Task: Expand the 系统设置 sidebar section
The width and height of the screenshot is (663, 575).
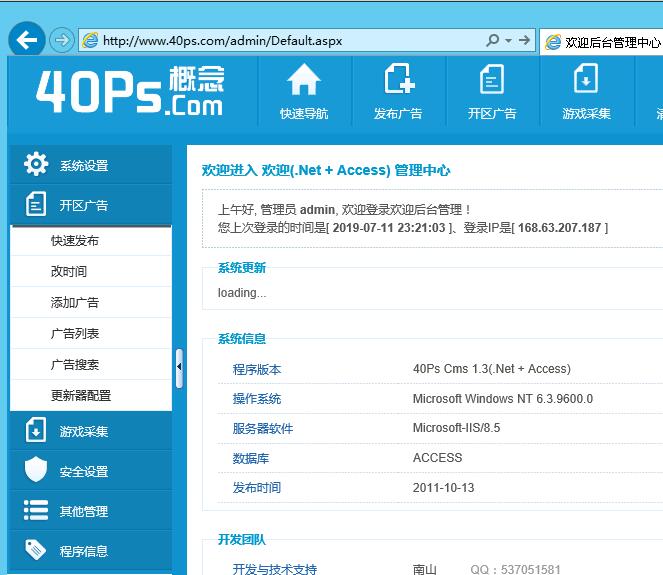Action: tap(84, 166)
